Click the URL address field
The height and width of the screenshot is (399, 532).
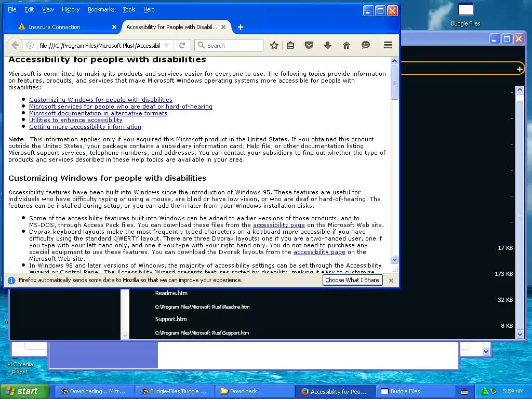tap(99, 46)
